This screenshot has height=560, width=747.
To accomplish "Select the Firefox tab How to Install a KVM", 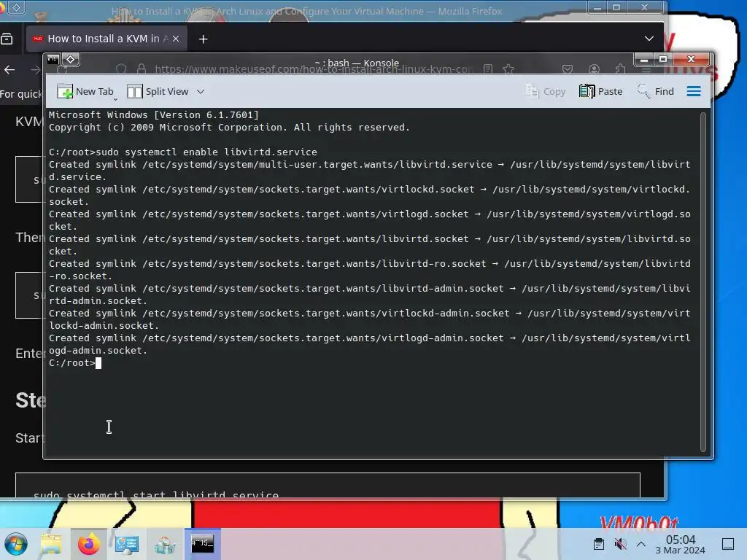I will point(107,39).
